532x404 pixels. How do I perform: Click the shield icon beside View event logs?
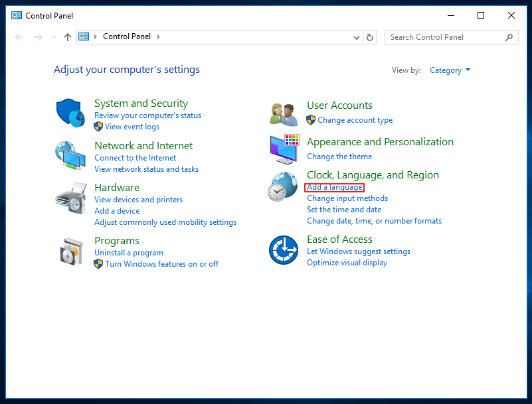[98, 127]
